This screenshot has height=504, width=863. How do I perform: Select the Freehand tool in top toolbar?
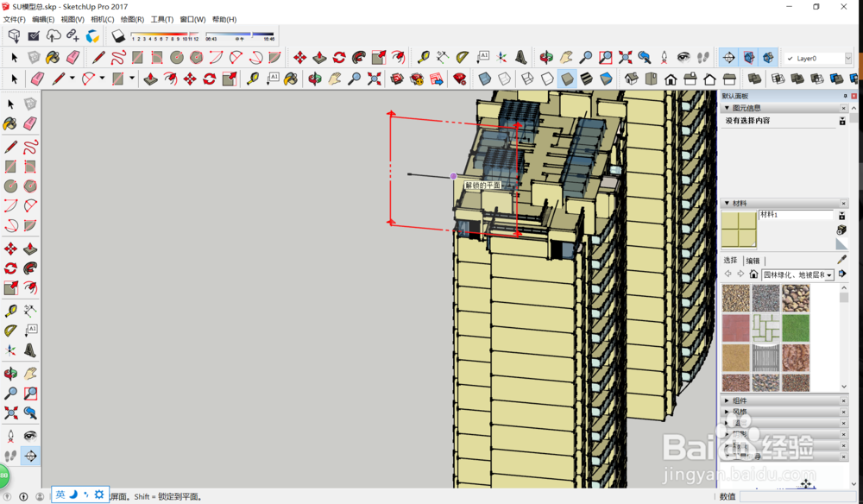117,57
